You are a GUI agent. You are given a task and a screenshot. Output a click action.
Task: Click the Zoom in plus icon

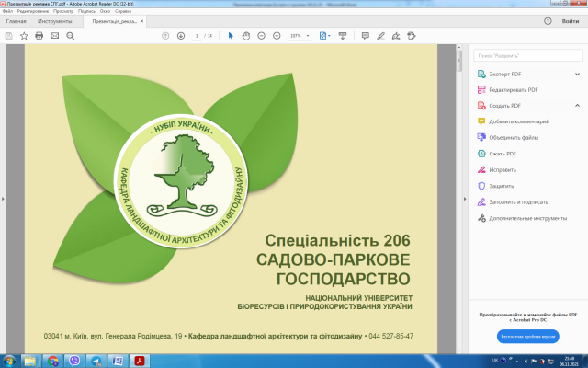coord(276,36)
